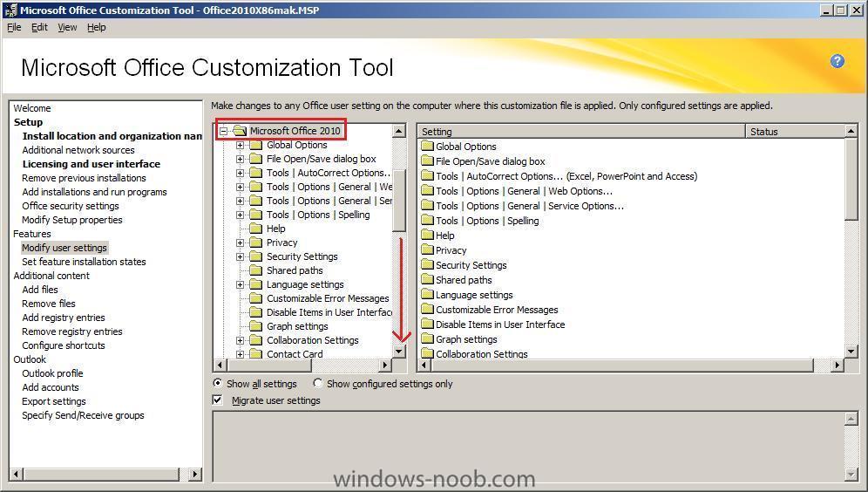Screen dimensions: 868x492
Task: Click tree pane horizontal scroll right arrow
Action: click(x=385, y=365)
